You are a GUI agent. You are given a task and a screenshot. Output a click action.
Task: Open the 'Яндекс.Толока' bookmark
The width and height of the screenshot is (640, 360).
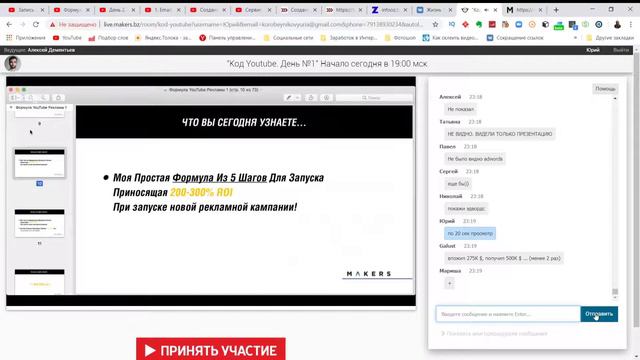pos(163,38)
